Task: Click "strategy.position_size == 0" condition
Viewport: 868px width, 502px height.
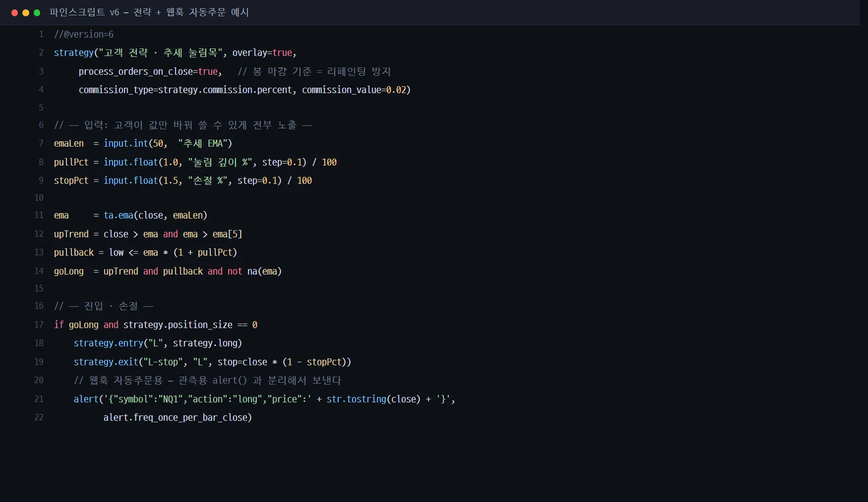Action: click(190, 324)
